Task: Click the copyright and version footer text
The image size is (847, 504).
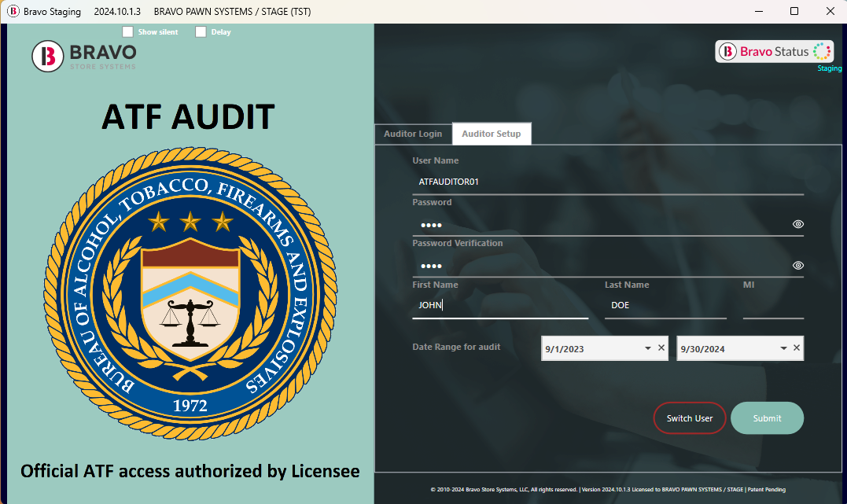Action: pos(608,489)
